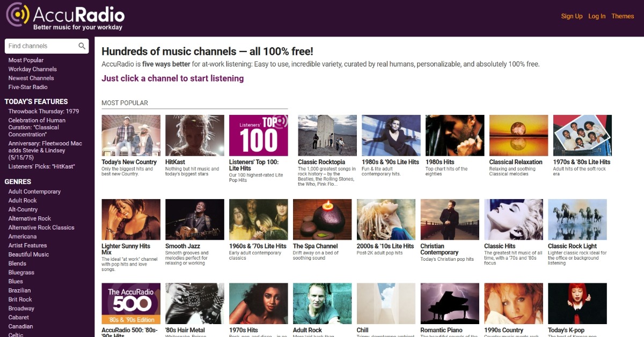The image size is (644, 337).
Task: Select the Spa Channel candle thumbnail
Action: (x=322, y=219)
